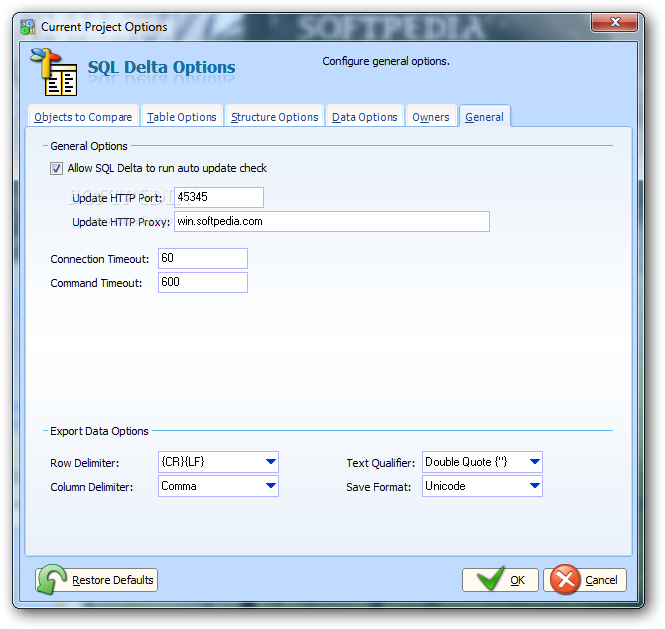Close the Current Project Options window
The image size is (665, 629).
(x=614, y=22)
